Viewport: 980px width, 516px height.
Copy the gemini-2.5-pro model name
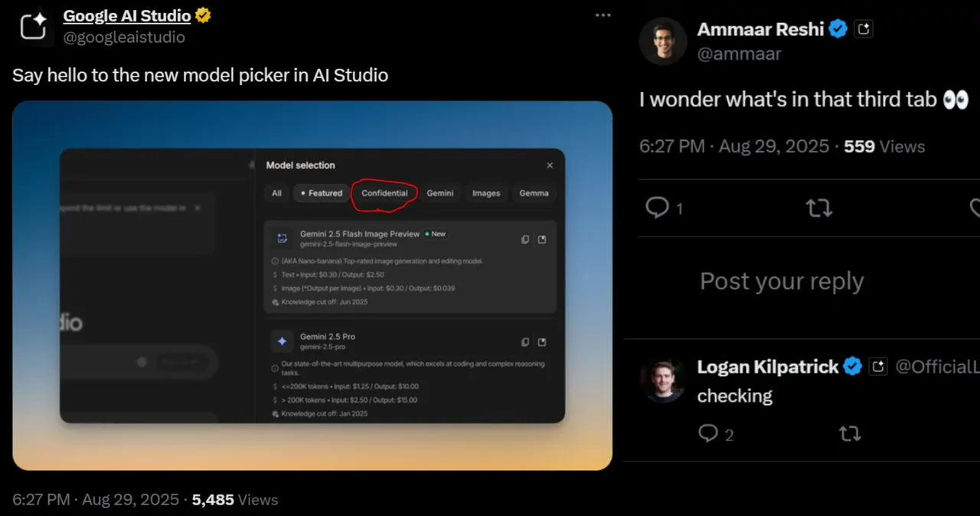point(525,342)
